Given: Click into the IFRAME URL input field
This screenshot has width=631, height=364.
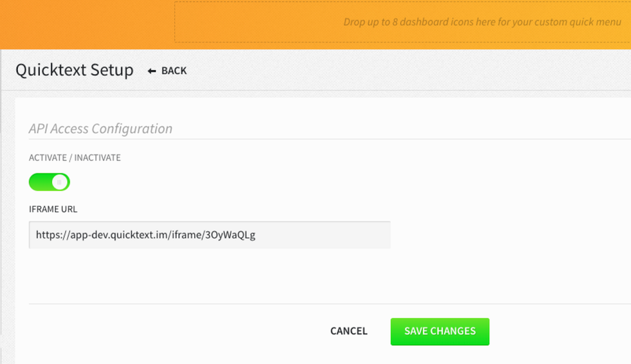Looking at the screenshot, I should click(x=210, y=235).
